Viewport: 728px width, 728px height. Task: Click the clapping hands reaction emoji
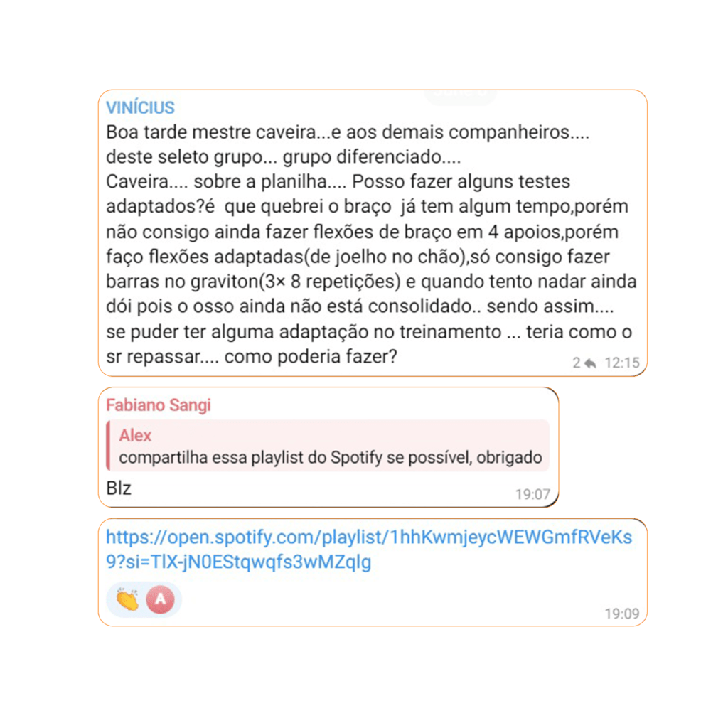pyautogui.click(x=127, y=599)
